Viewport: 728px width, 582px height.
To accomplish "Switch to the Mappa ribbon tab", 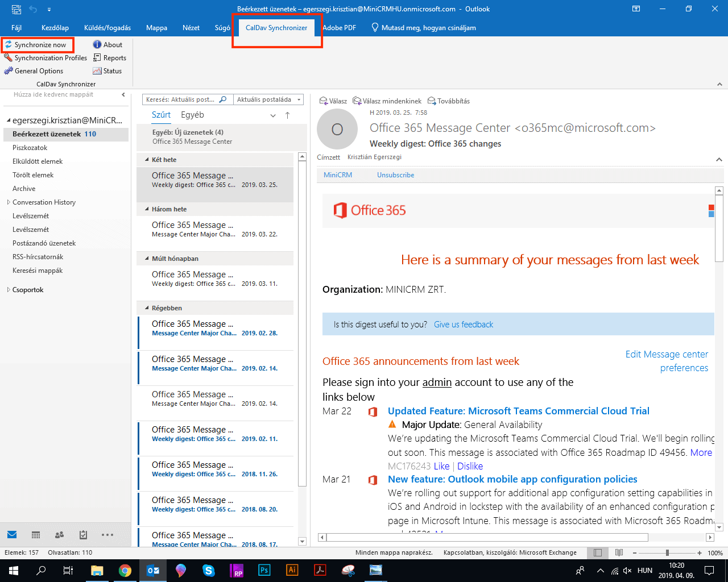I will [x=156, y=28].
